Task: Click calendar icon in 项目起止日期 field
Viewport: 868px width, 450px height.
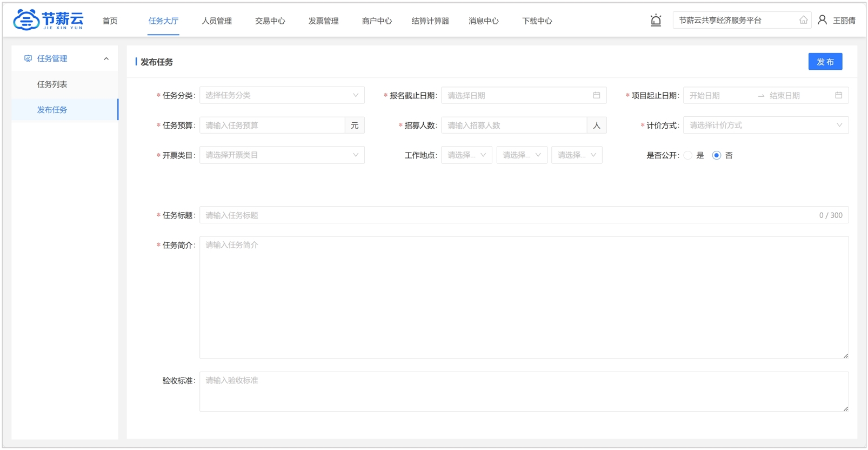Action: click(838, 95)
